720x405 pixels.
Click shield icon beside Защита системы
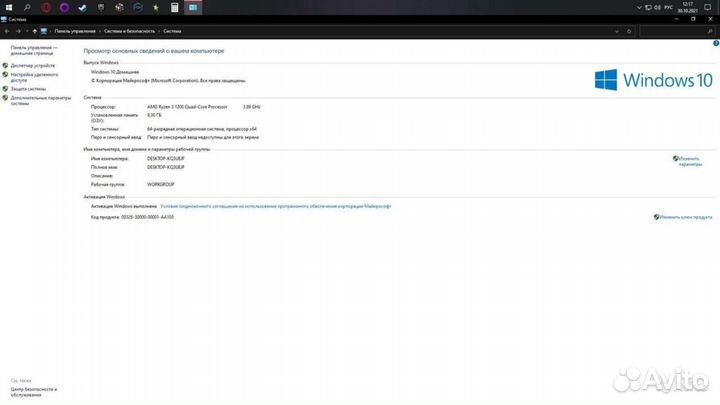[x=6, y=89]
